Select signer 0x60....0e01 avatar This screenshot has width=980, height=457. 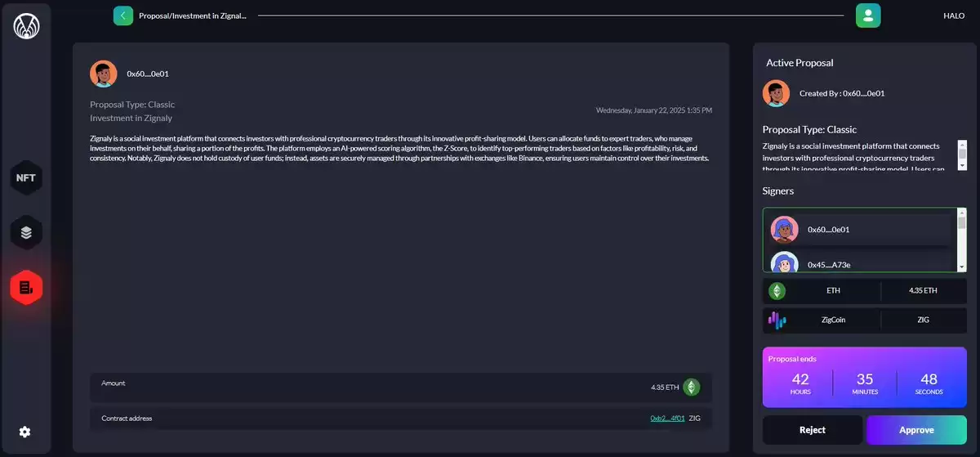click(x=784, y=230)
